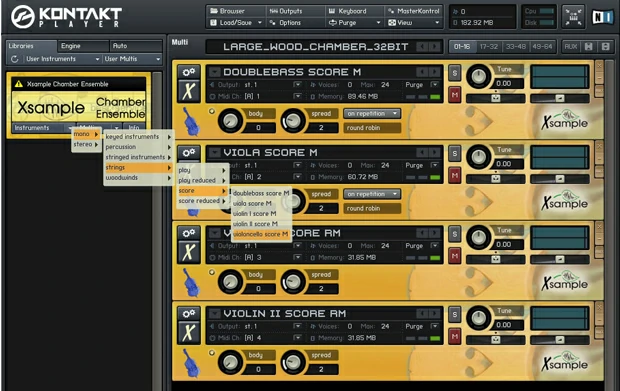
Task: Mute the Viola Score M instrument
Action: pyautogui.click(x=455, y=176)
